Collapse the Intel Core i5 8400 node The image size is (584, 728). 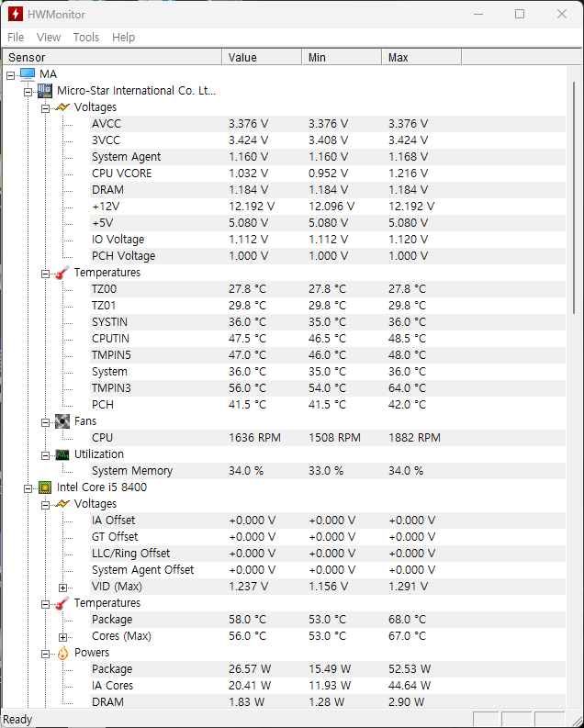(28, 489)
